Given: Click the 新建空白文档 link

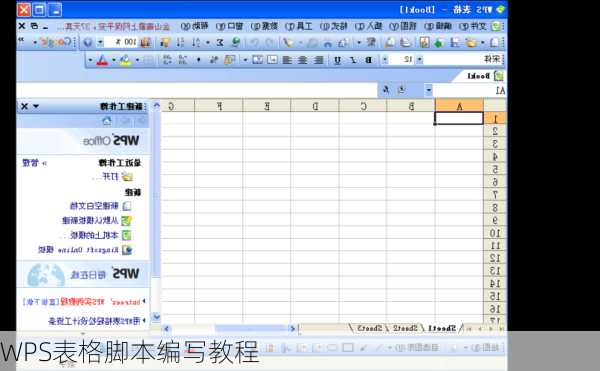Looking at the screenshot, I should 94,206.
